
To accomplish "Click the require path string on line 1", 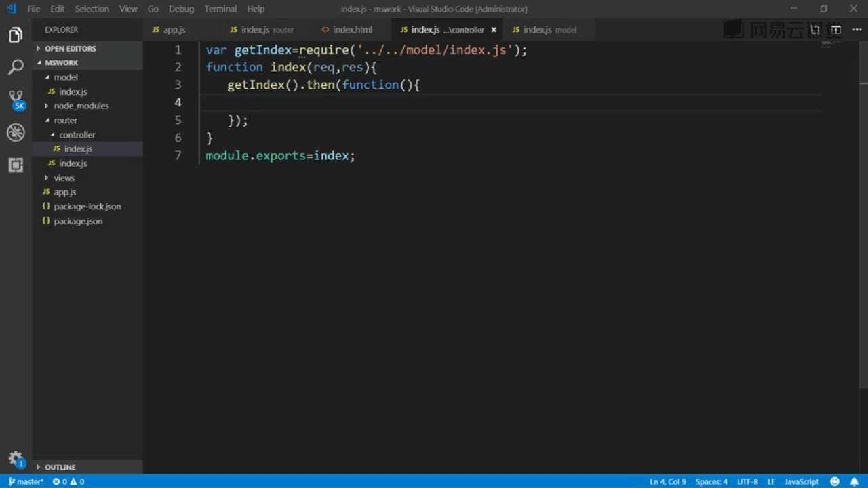I will pyautogui.click(x=435, y=49).
